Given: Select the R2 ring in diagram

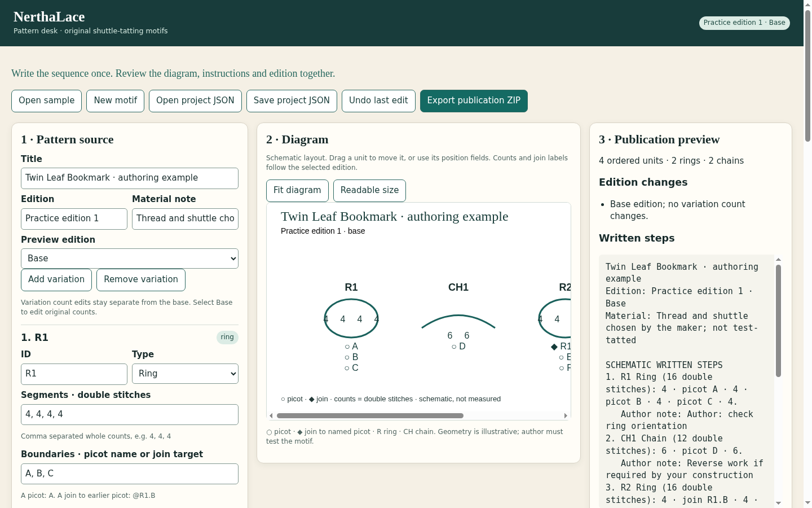Looking at the screenshot, I should point(556,319).
